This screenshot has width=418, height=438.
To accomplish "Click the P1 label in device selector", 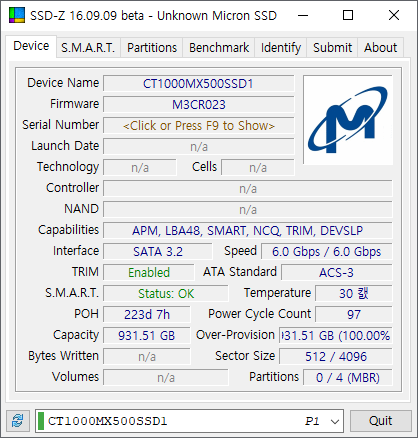I will coord(312,421).
